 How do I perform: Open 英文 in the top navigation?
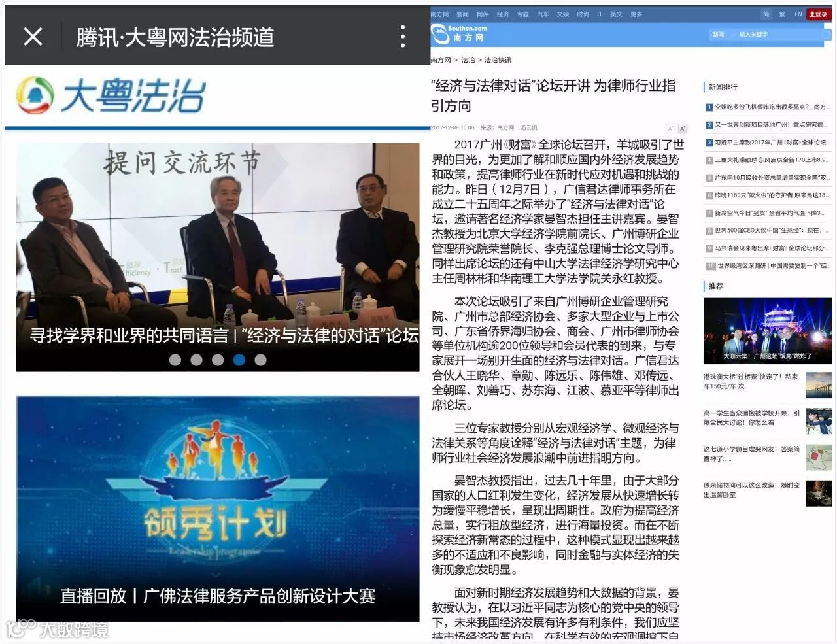[x=616, y=14]
